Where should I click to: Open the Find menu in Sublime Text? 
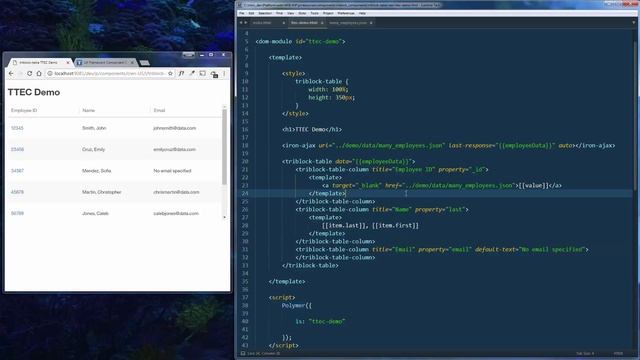click(x=279, y=13)
